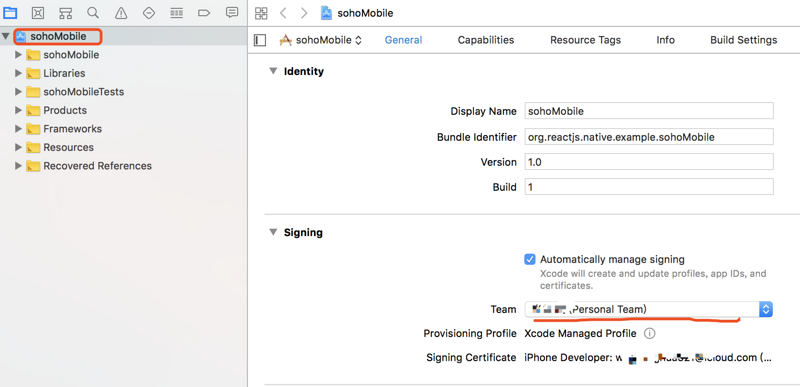Click the related items grid icon

click(x=261, y=13)
